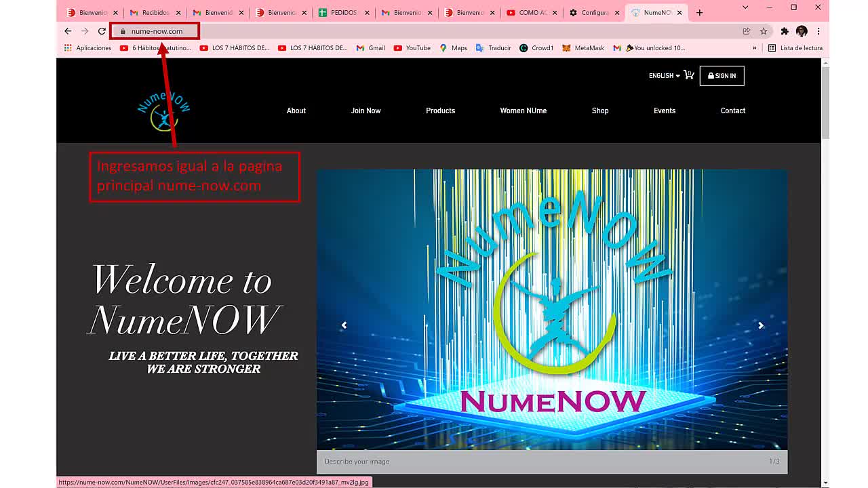The image size is (868, 488).
Task: Click the SIGN IN button
Action: tap(722, 76)
